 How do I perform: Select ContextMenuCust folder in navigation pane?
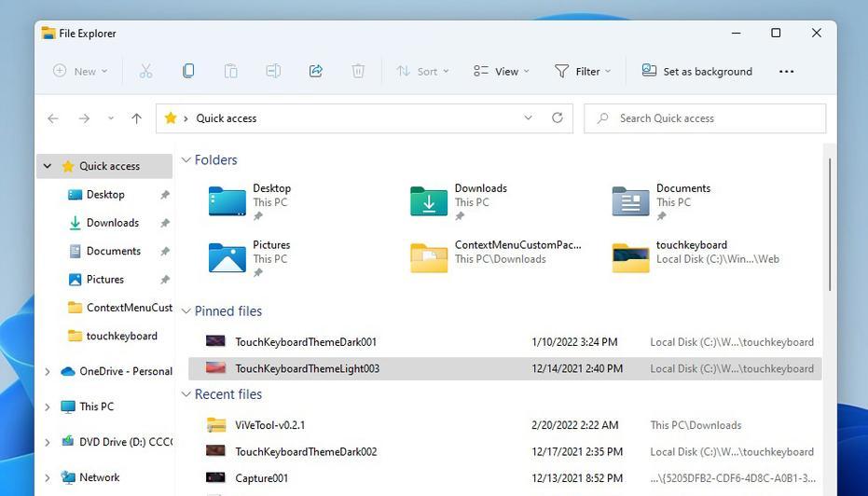[119, 308]
